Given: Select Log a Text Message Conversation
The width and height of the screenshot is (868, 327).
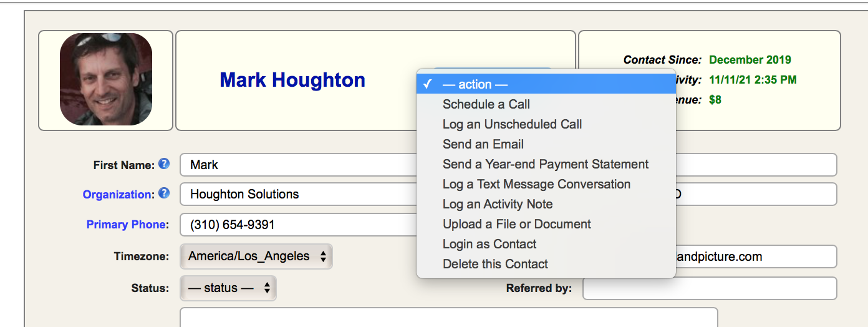Looking at the screenshot, I should [536, 184].
